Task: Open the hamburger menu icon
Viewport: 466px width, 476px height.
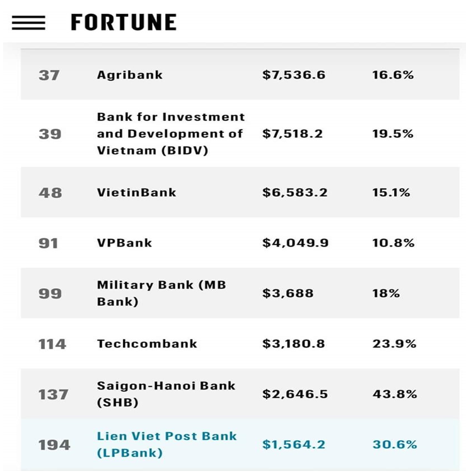Action: click(x=28, y=23)
